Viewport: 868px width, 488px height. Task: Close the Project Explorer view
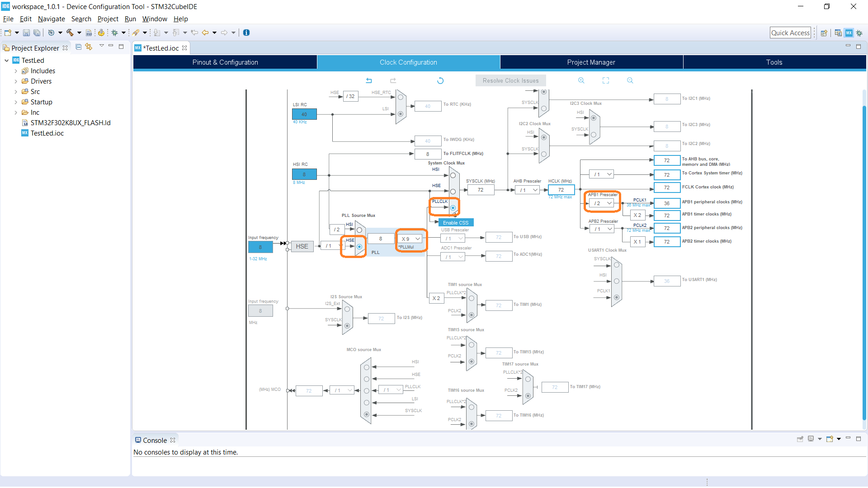click(x=65, y=48)
